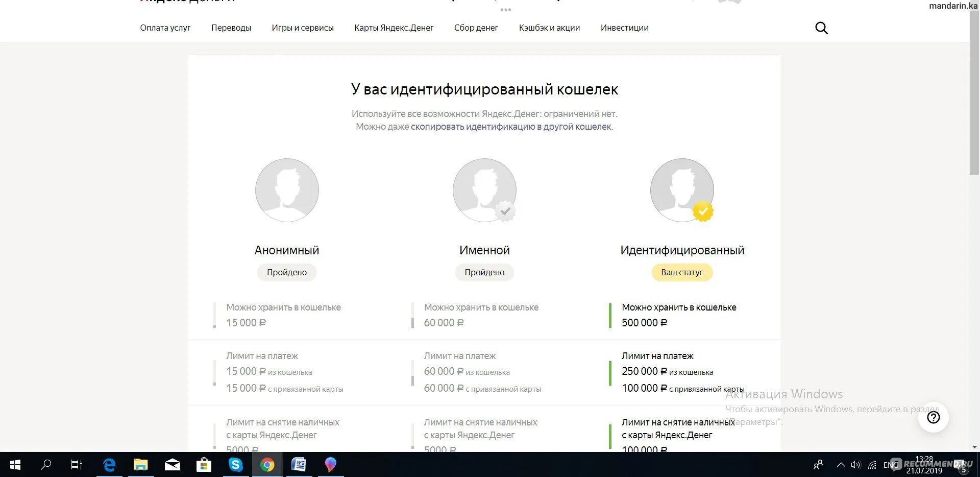Expand hidden system tray icons chevron
980x477 pixels.
pos(841,465)
